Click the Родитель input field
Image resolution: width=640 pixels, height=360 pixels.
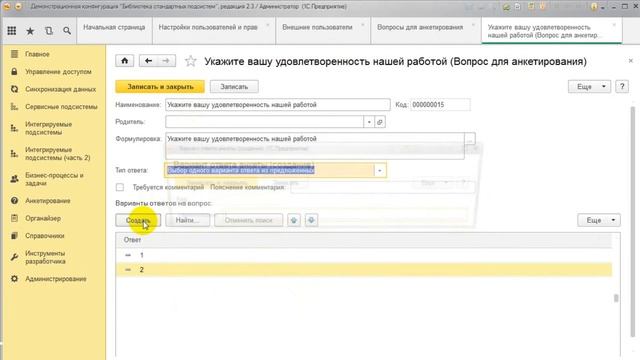[264, 122]
